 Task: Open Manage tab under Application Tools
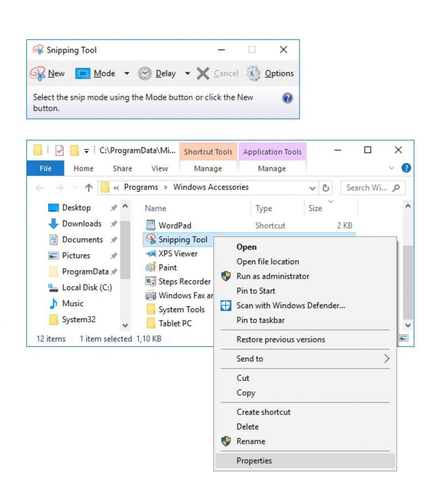(272, 169)
